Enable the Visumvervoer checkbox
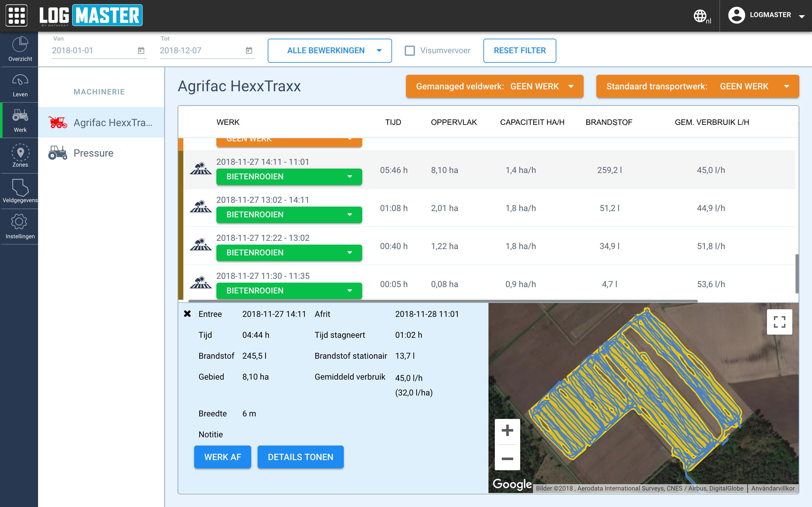The image size is (812, 507). [410, 51]
